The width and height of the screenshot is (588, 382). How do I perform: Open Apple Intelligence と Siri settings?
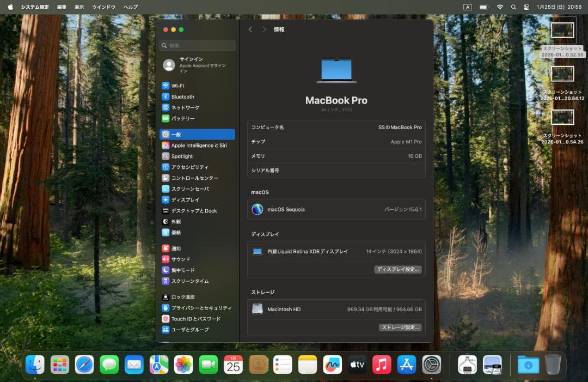[201, 145]
